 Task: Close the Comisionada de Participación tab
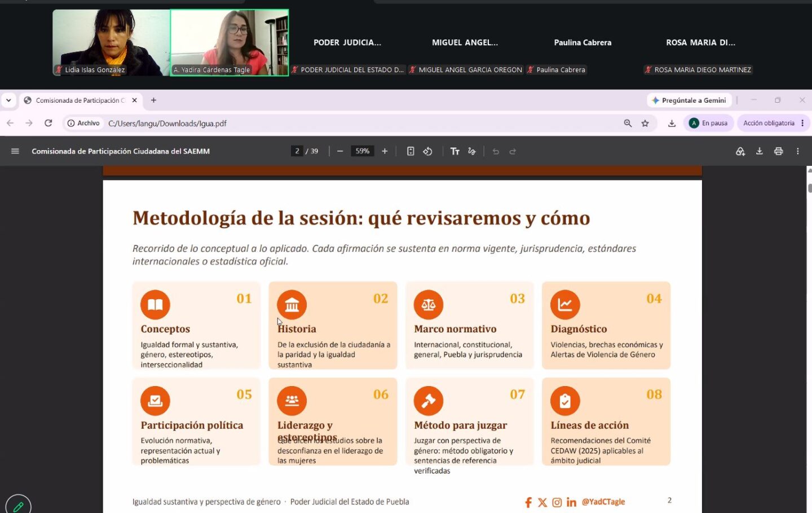134,100
